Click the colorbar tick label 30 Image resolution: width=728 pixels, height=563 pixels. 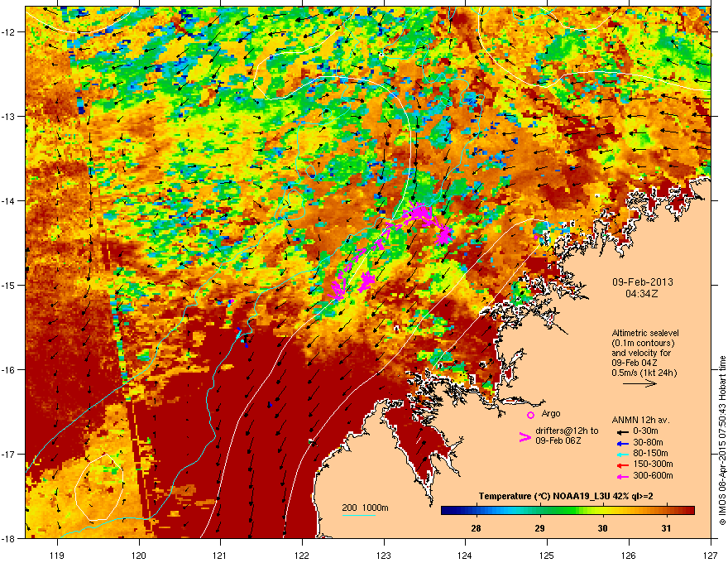coord(602,528)
